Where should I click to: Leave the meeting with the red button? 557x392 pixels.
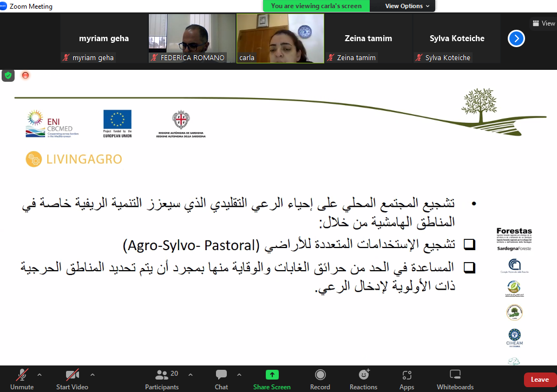pyautogui.click(x=539, y=380)
